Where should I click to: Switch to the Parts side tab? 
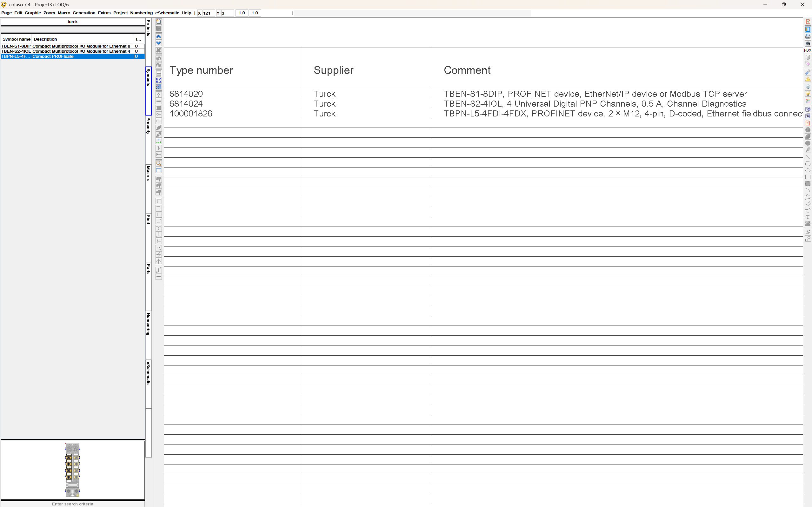[x=148, y=269]
